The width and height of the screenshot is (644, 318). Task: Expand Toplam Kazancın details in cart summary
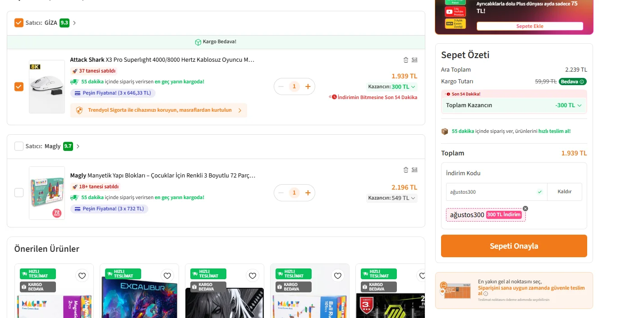[x=514, y=105]
